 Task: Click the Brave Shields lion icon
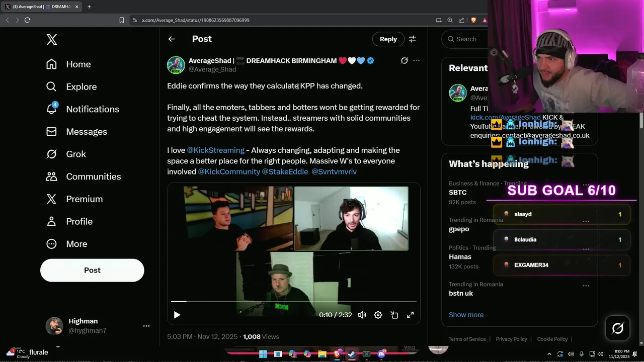tap(473, 20)
